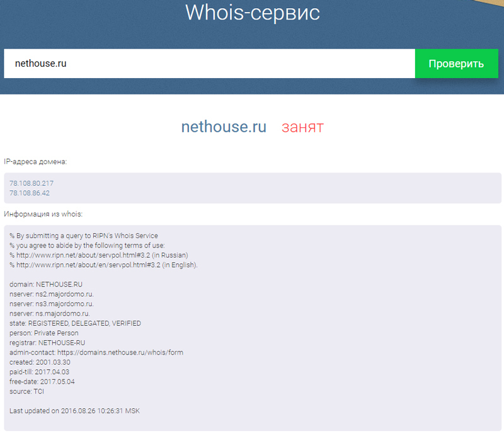Click the ripn.net servpol.html (in Russian) line
This screenshot has height=434, width=504.
(x=99, y=255)
